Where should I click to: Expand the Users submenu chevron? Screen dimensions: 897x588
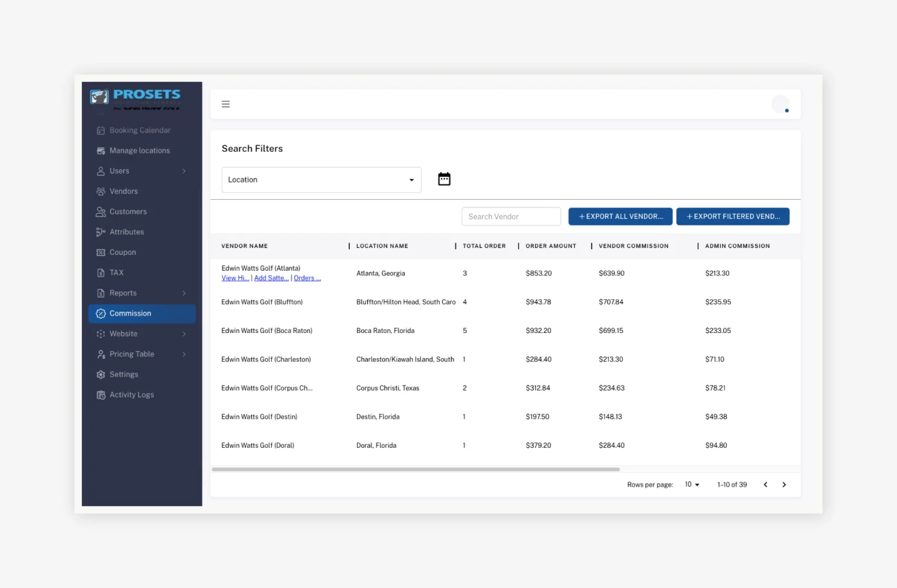click(184, 171)
